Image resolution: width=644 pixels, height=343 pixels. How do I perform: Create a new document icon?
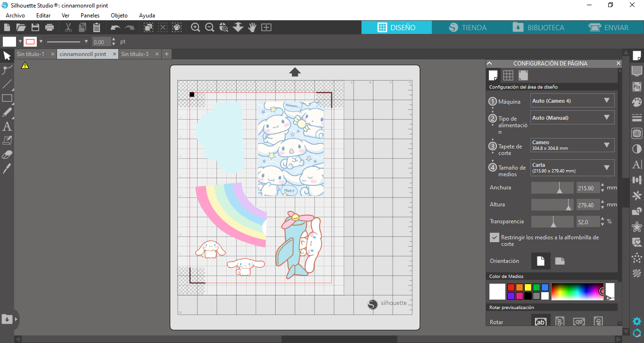pyautogui.click(x=7, y=27)
